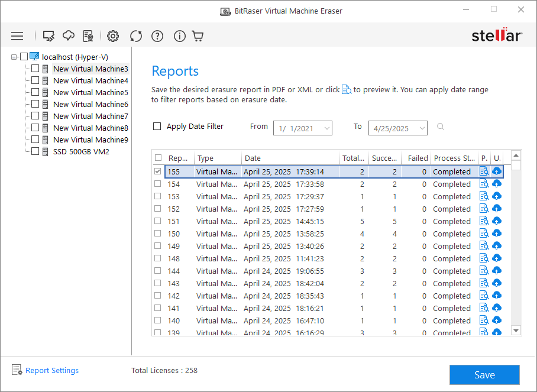Click the erase virtual machine toolbar icon
Screen dimensions: 537x392
(x=48, y=36)
